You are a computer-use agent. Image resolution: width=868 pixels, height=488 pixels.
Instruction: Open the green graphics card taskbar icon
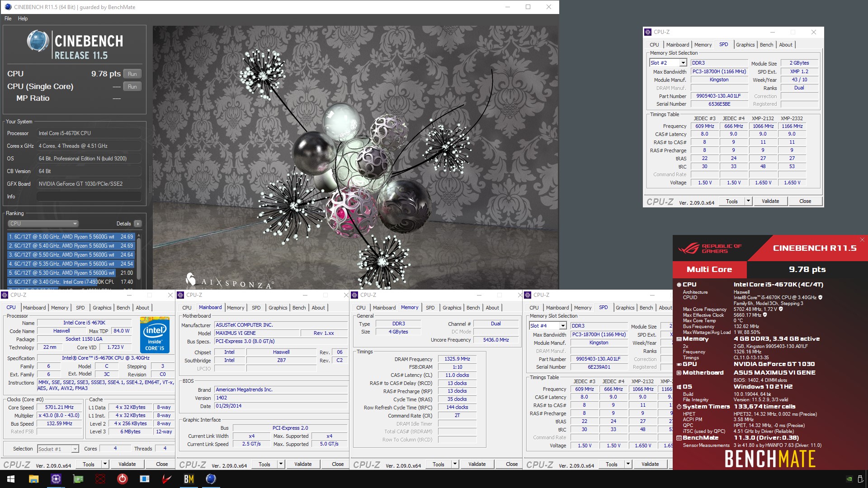78,479
